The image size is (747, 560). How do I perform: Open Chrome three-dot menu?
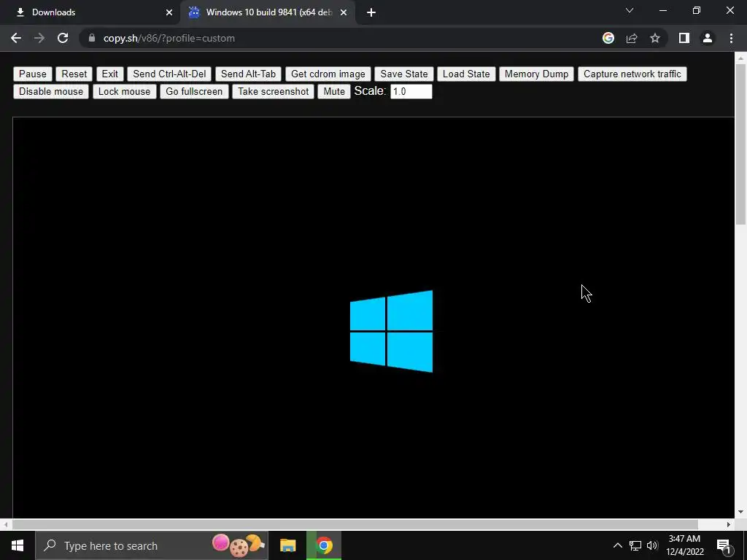click(731, 38)
